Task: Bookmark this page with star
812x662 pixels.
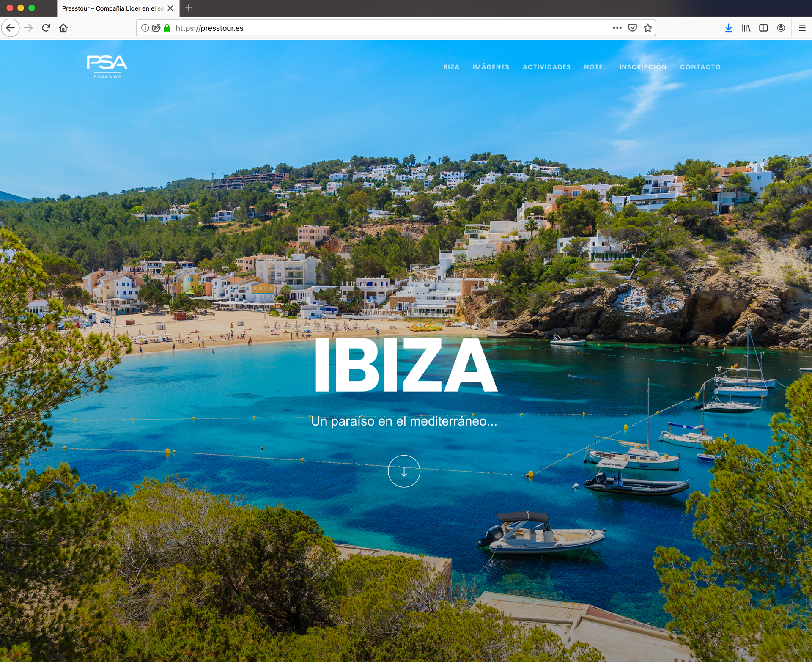Action: click(x=647, y=28)
